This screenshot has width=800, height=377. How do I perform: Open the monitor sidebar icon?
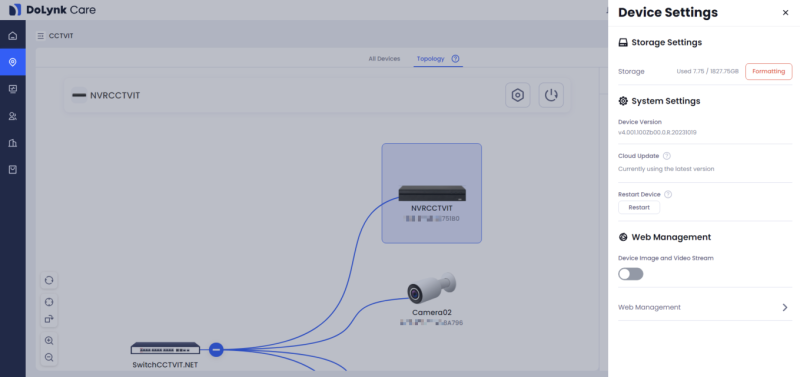click(13, 89)
